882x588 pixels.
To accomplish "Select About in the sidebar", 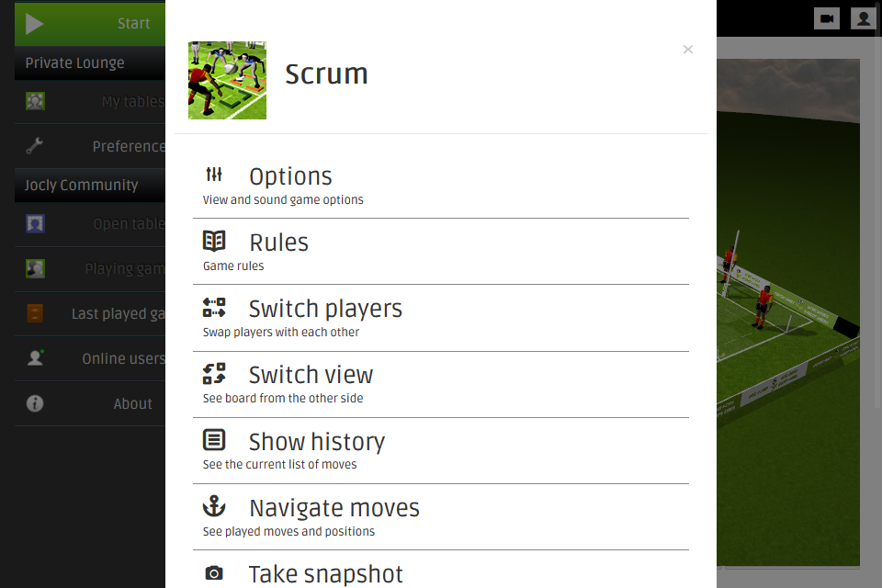I will tap(133, 403).
